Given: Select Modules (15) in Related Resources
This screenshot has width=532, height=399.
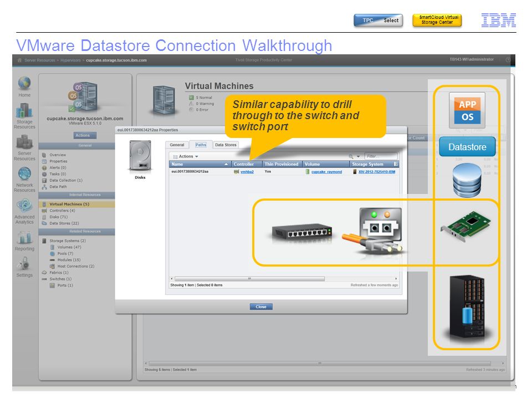Looking at the screenshot, I should coord(69,260).
